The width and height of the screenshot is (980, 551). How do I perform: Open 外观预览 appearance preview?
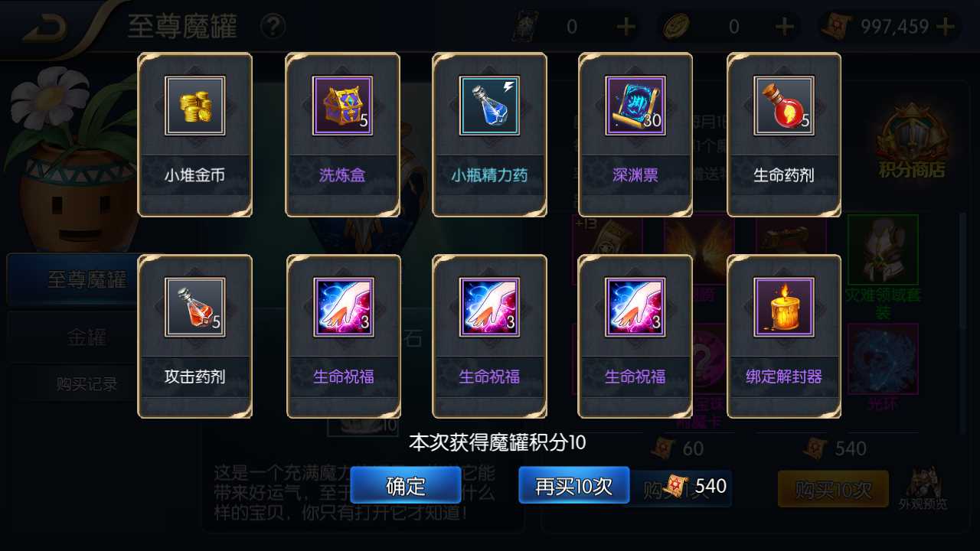click(x=923, y=488)
